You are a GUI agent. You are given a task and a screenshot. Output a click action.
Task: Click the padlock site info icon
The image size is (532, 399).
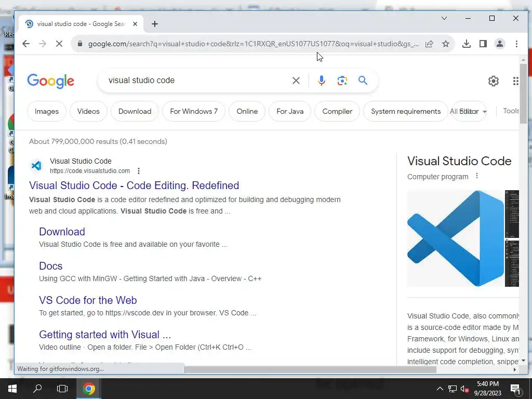point(79,44)
